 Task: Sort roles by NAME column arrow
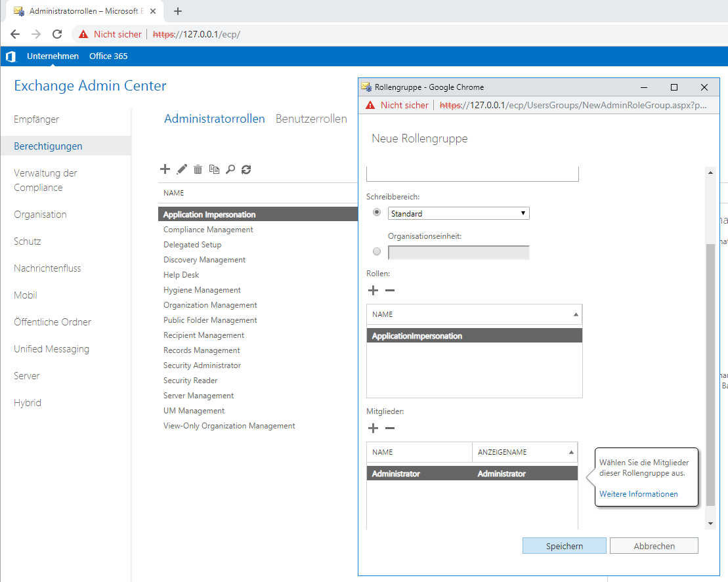tap(576, 315)
